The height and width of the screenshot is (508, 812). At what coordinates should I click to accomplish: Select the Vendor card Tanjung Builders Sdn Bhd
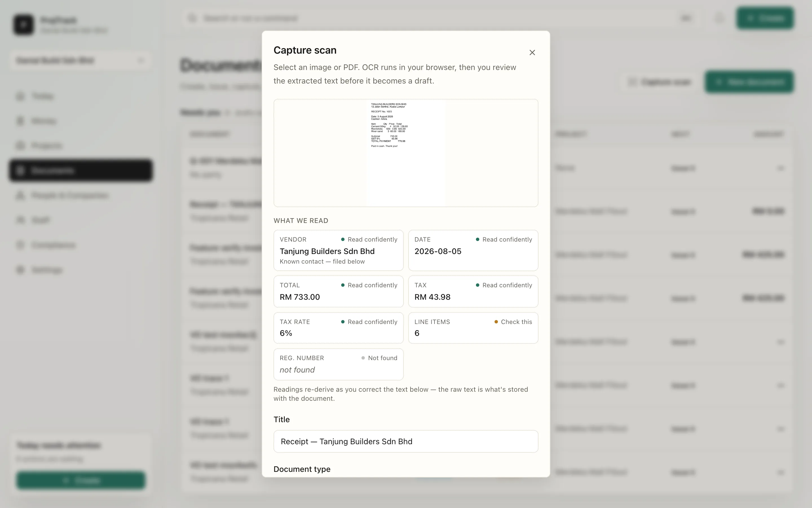pos(338,250)
